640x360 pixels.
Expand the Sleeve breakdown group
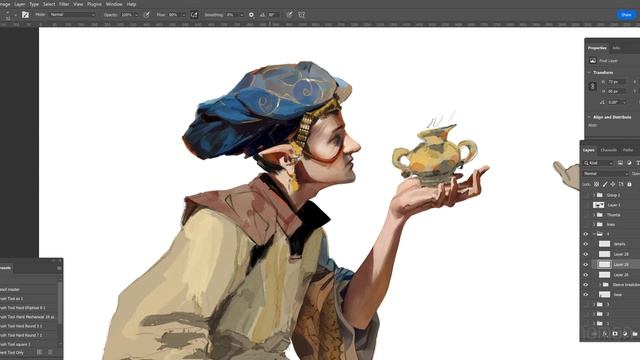(600, 284)
